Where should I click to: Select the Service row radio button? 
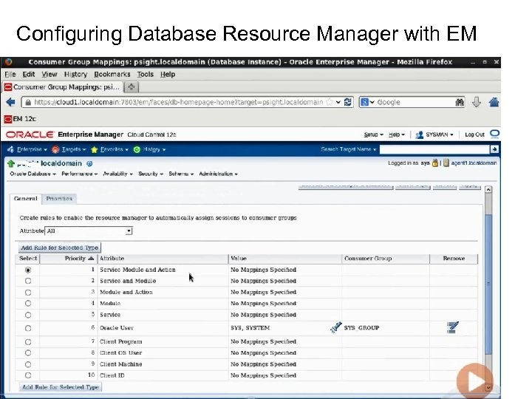(28, 315)
